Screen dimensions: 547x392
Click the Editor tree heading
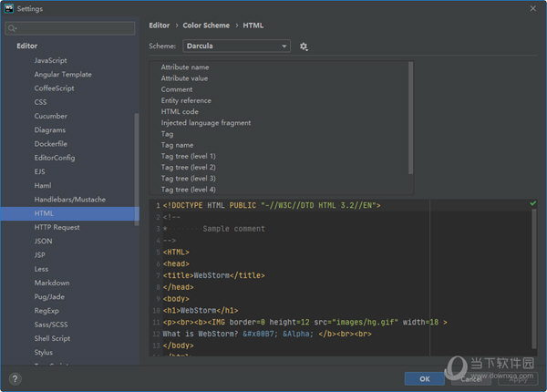pyautogui.click(x=26, y=46)
